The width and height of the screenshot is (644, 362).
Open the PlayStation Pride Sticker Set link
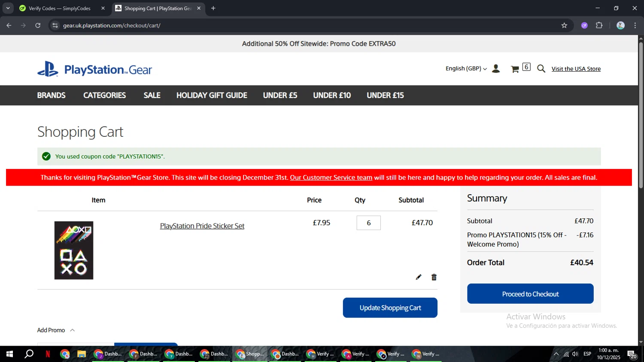pos(202,226)
